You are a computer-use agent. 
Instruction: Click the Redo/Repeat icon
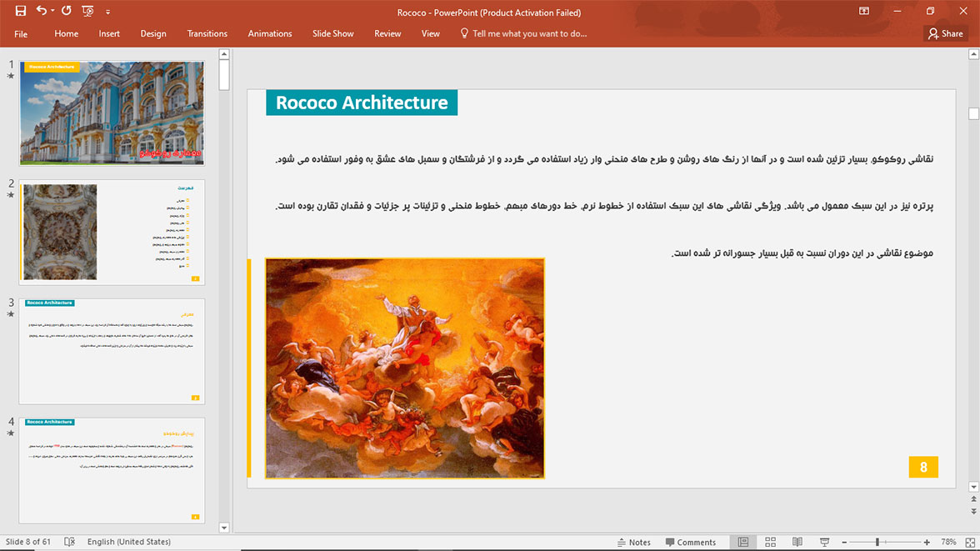coord(67,11)
